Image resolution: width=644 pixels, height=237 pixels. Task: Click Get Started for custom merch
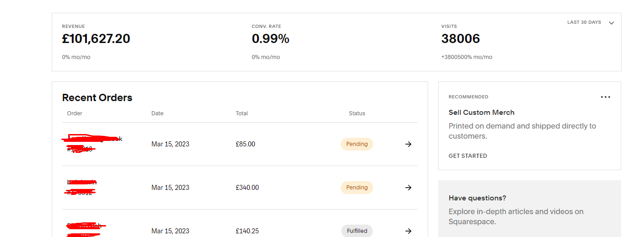pos(467,156)
